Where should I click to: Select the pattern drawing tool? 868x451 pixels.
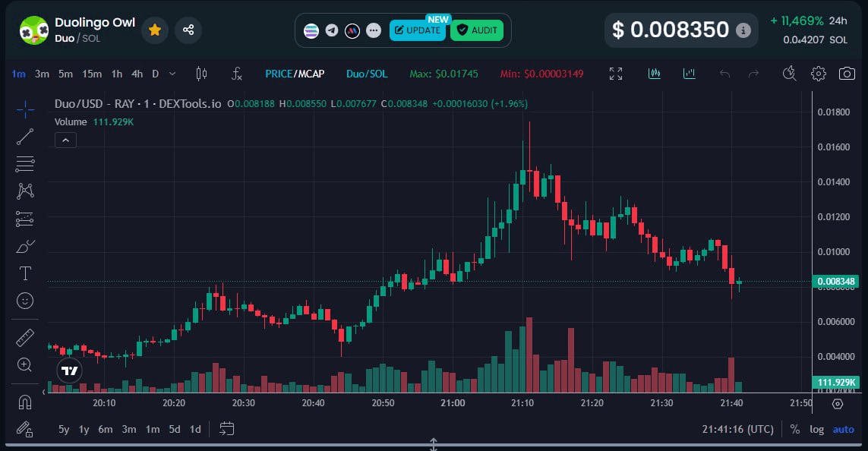(x=25, y=191)
